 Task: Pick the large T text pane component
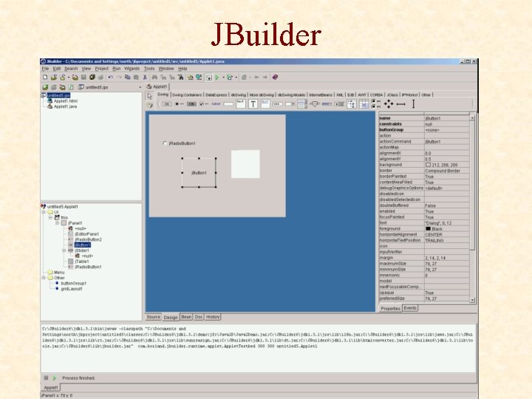pyautogui.click(x=253, y=104)
